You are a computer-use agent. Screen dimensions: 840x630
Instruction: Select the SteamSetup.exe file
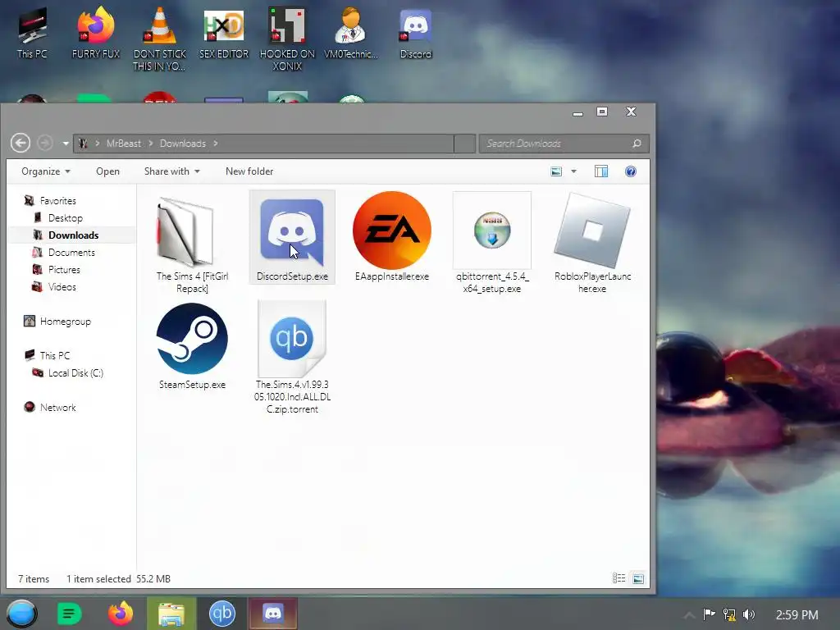pos(192,347)
